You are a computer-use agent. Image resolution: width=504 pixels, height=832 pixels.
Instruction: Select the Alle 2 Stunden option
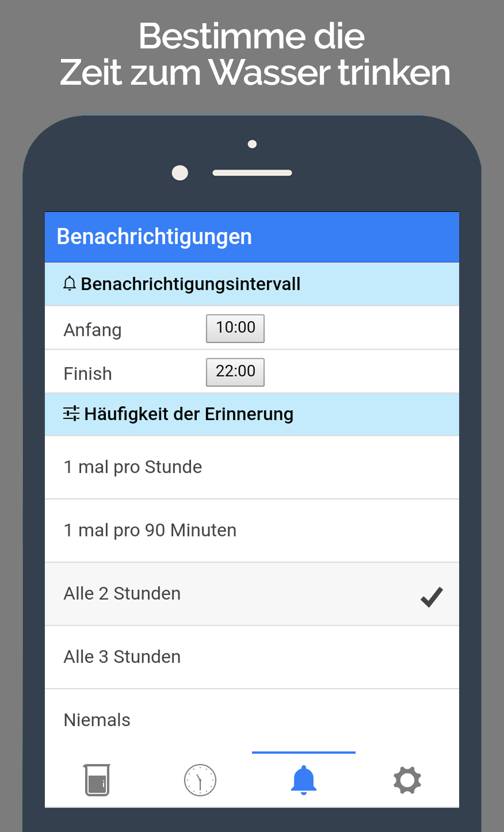coord(122,593)
